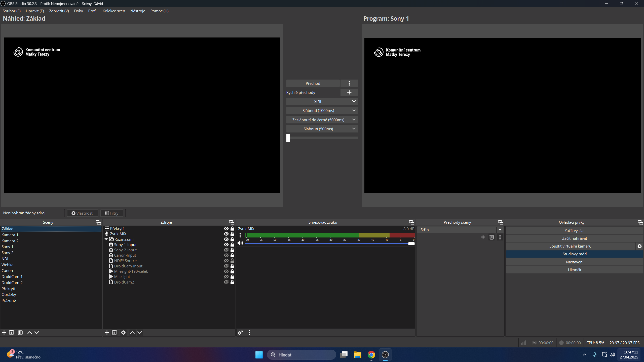The image size is (644, 362).
Task: Unlock the Zvuk-MIX source
Action: [x=232, y=234]
